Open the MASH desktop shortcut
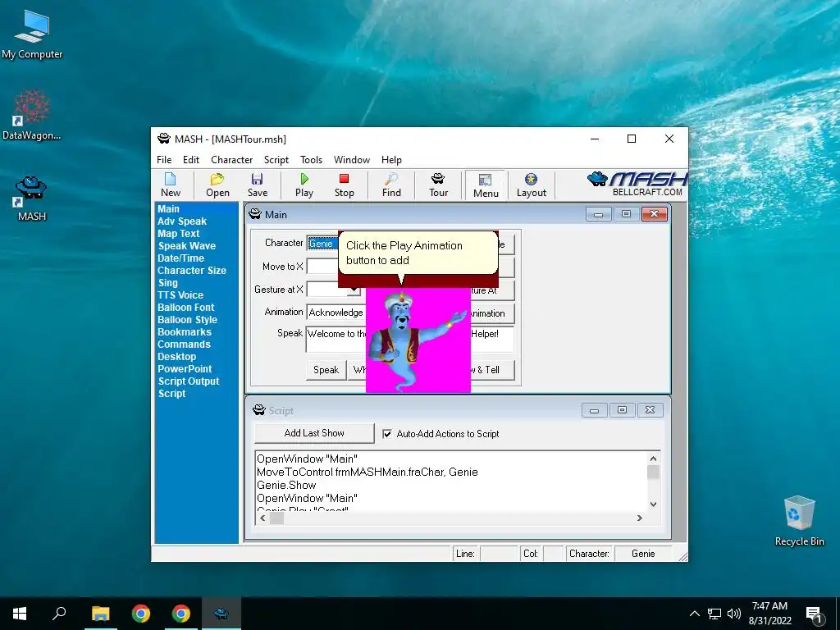840x630 pixels. point(32,199)
